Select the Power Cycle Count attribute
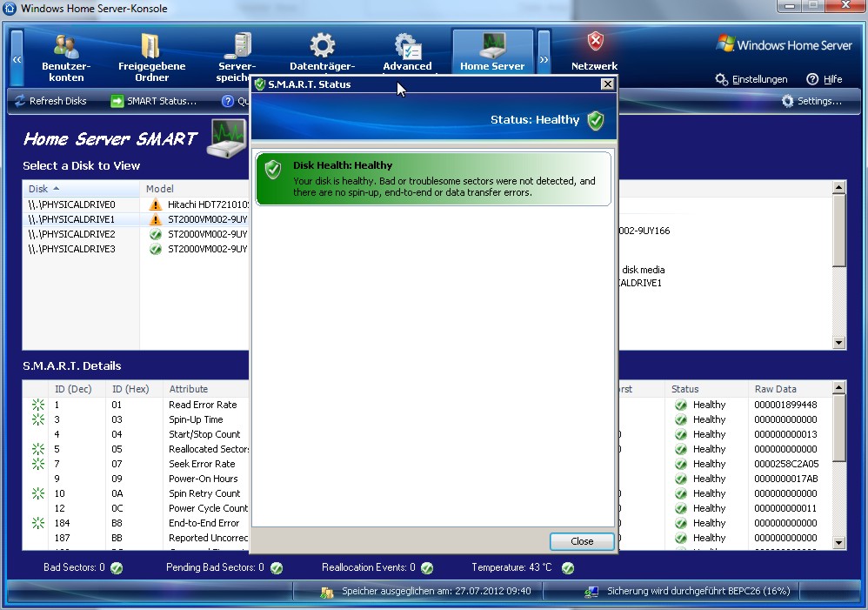The image size is (868, 610). click(208, 508)
